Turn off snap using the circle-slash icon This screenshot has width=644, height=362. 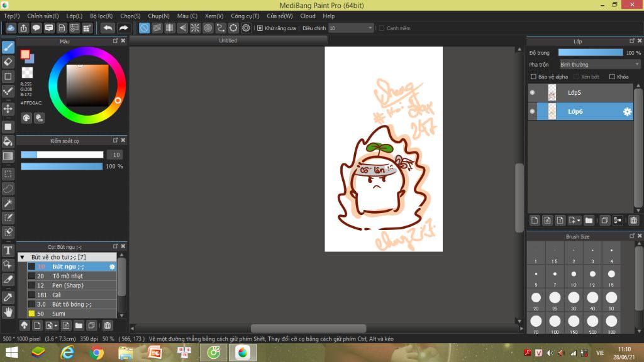click(x=144, y=28)
